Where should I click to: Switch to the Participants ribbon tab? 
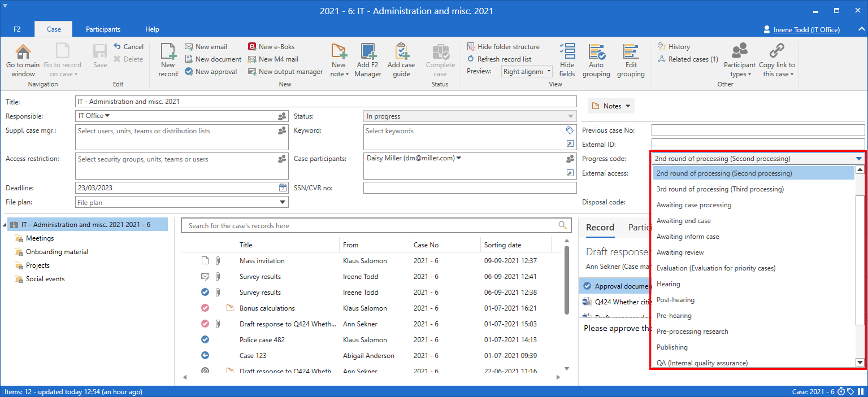[x=103, y=29]
